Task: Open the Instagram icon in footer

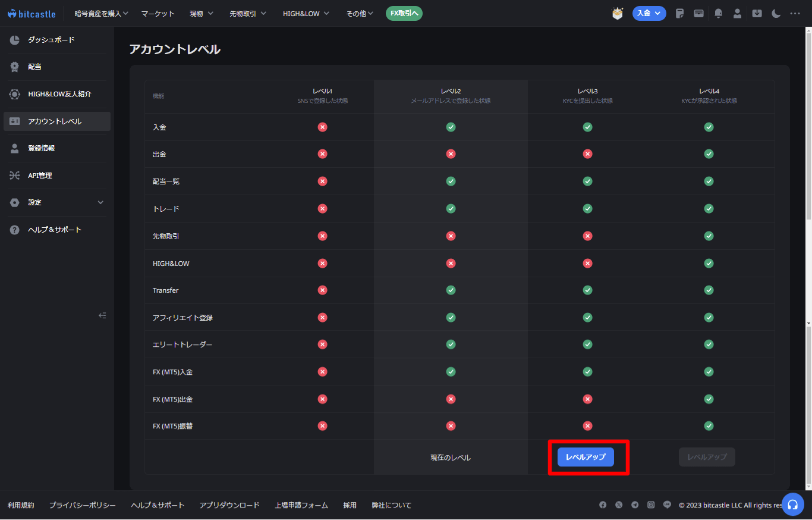Action: click(651, 505)
